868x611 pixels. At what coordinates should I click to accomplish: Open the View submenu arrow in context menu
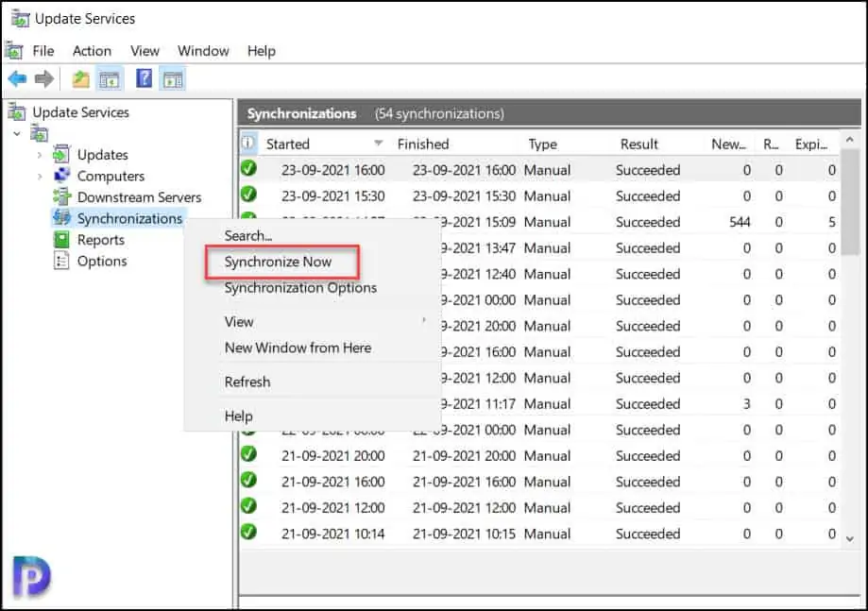pyautogui.click(x=424, y=320)
